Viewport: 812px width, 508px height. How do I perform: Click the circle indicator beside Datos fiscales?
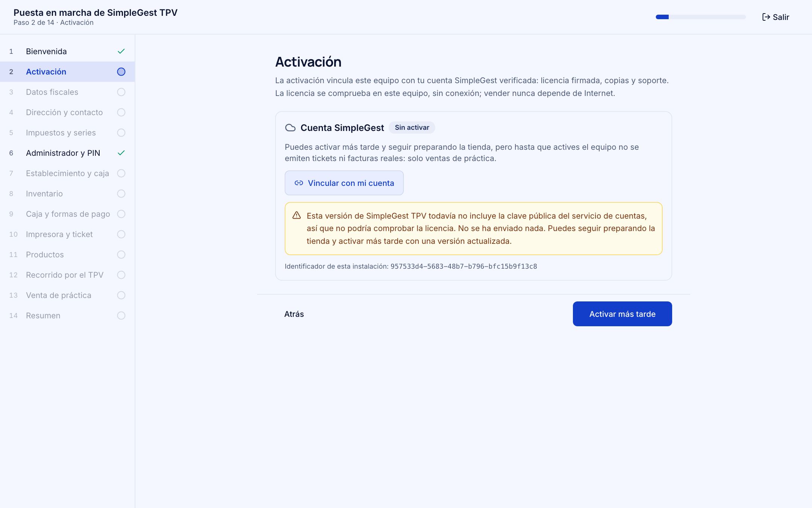pos(121,92)
